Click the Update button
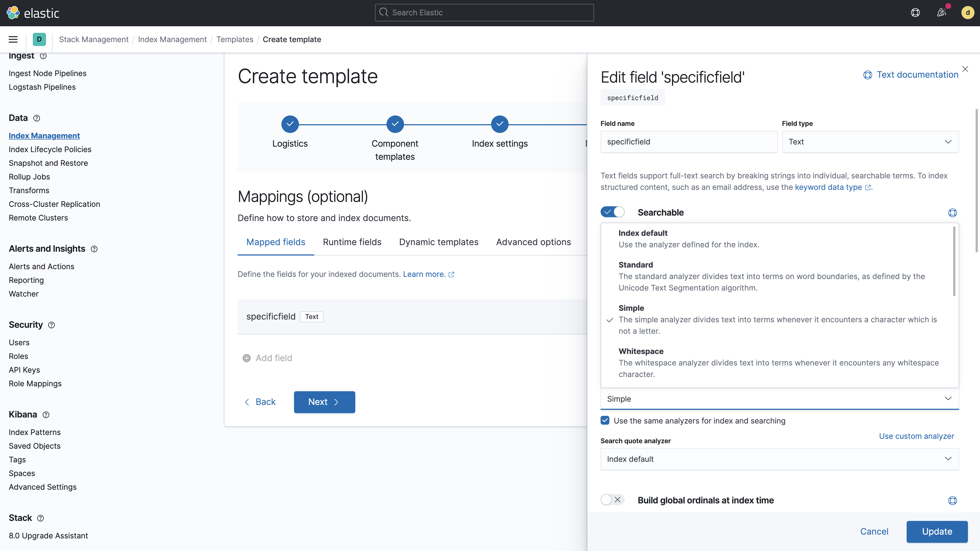980x551 pixels. pos(937,532)
